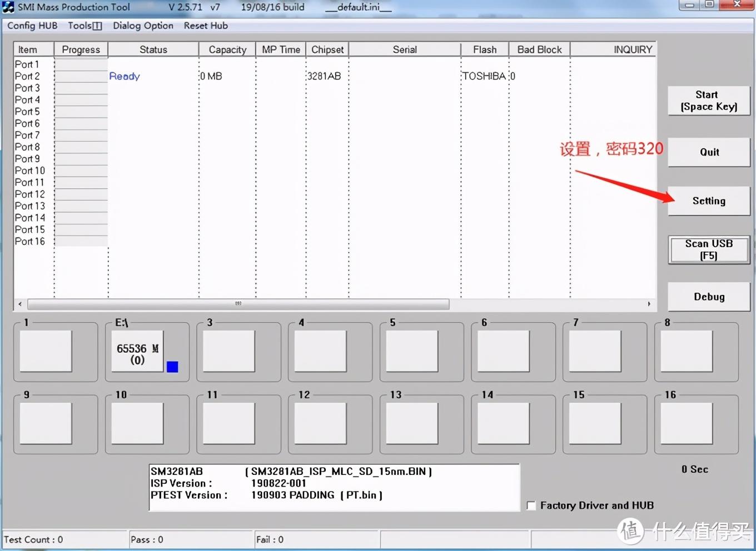
Task: Click the SMI app icon in title bar
Action: (8, 7)
